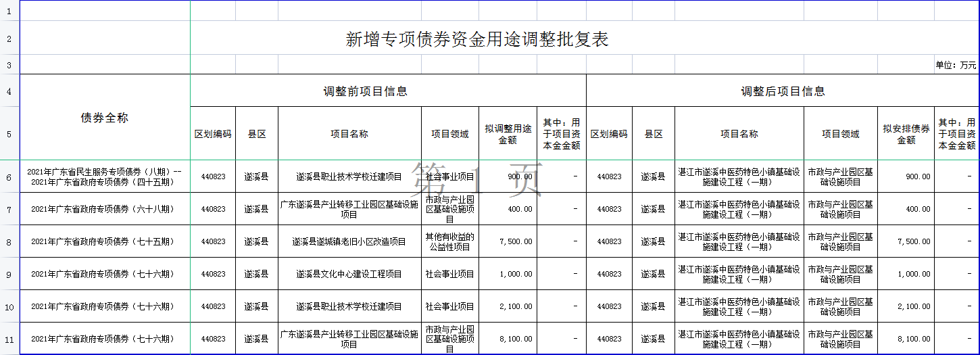980x355 pixels.
Task: Click row header number 6
Action: pos(9,177)
